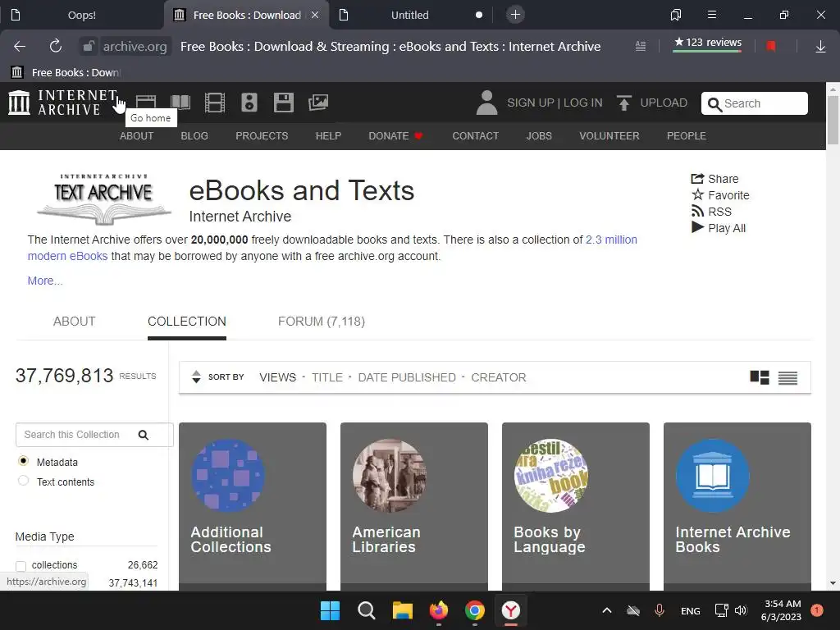This screenshot has height=630, width=840.
Task: Show hidden system tray icons chevron
Action: pyautogui.click(x=606, y=610)
